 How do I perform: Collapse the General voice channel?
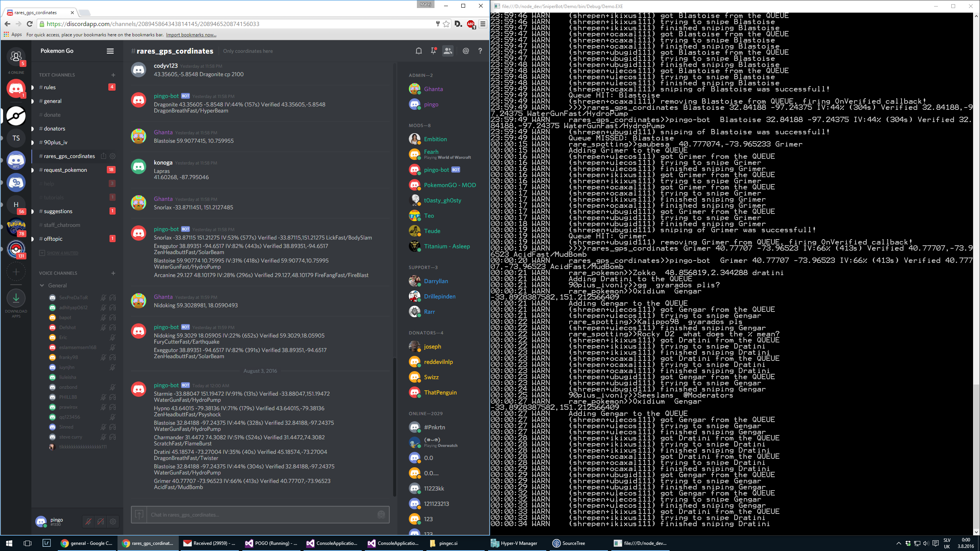[x=42, y=285]
